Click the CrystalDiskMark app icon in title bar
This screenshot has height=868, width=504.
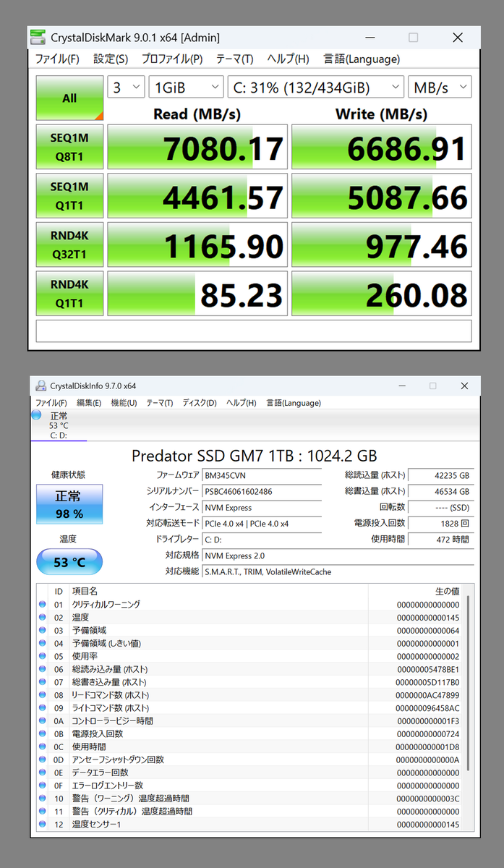(x=39, y=38)
